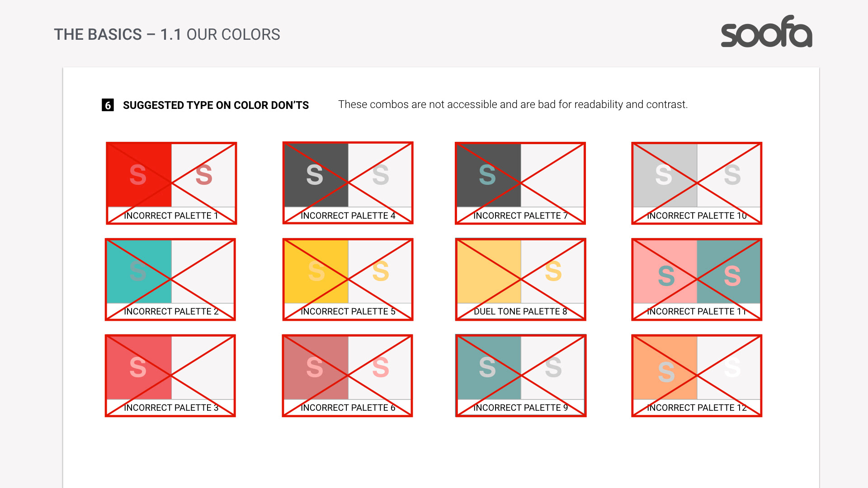The width and height of the screenshot is (868, 488).
Task: Click the "Incorrect Palette 6" caption
Action: [348, 408]
